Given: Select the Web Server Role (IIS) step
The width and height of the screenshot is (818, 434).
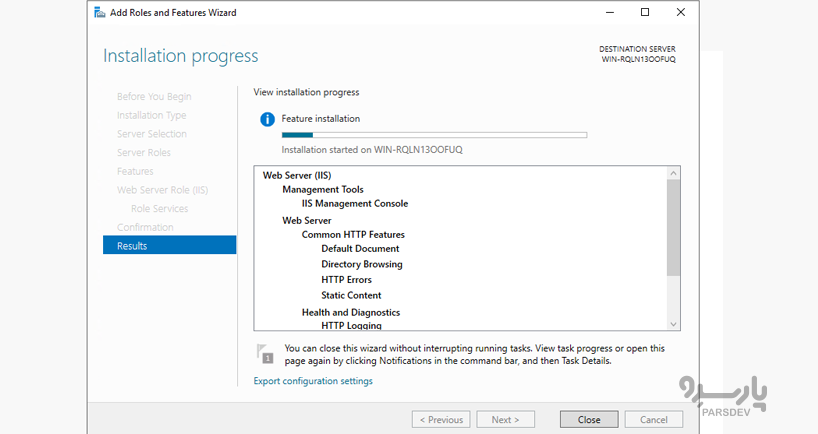Looking at the screenshot, I should [x=162, y=190].
